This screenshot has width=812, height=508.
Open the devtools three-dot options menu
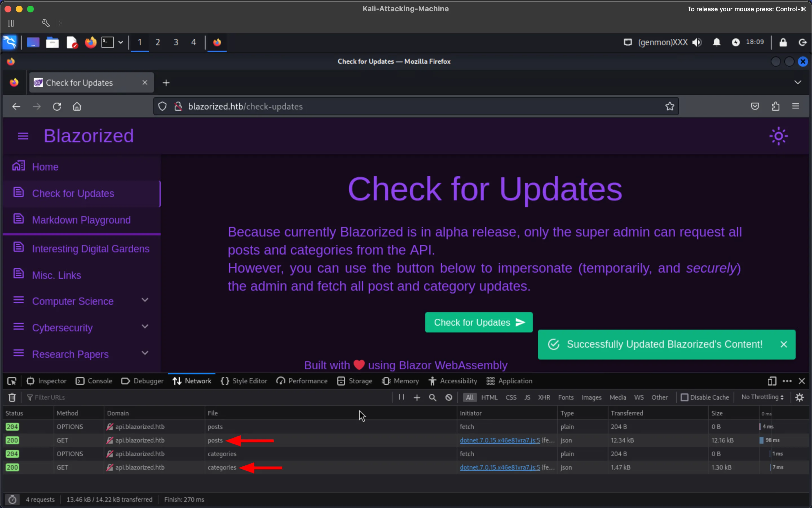(x=787, y=381)
